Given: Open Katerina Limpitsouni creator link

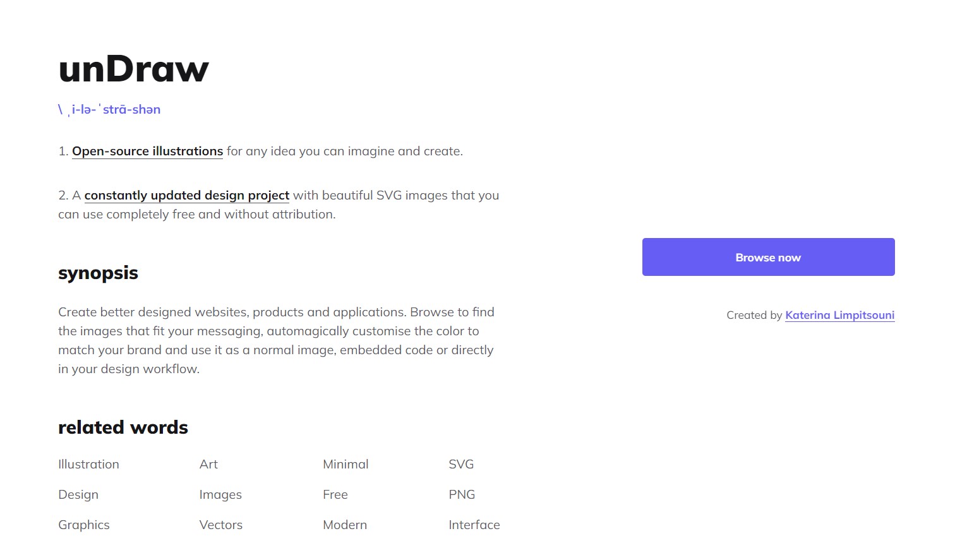Looking at the screenshot, I should click(839, 315).
